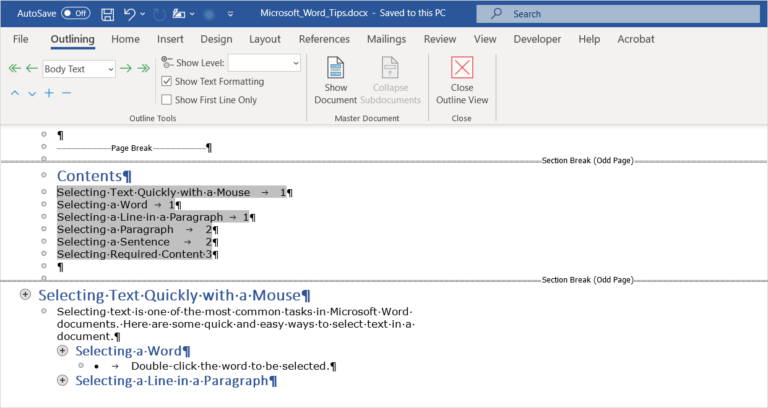This screenshot has height=408, width=768.
Task: Uncheck Show Text Formatting
Action: [x=167, y=81]
